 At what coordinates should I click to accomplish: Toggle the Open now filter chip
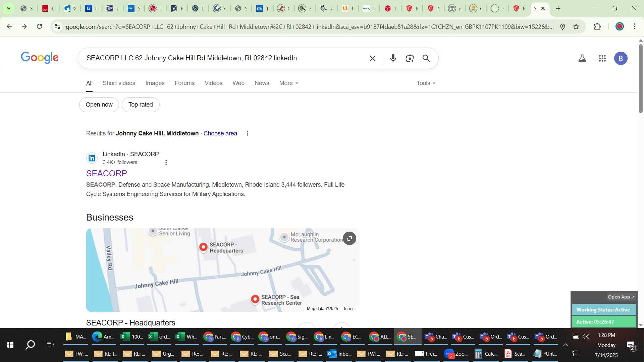(x=99, y=105)
